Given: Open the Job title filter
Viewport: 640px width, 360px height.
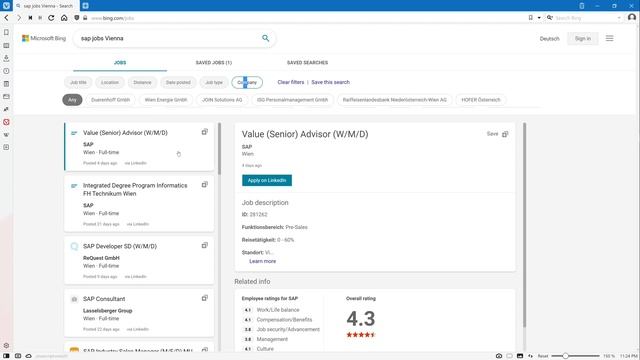Looking at the screenshot, I should point(78,82).
